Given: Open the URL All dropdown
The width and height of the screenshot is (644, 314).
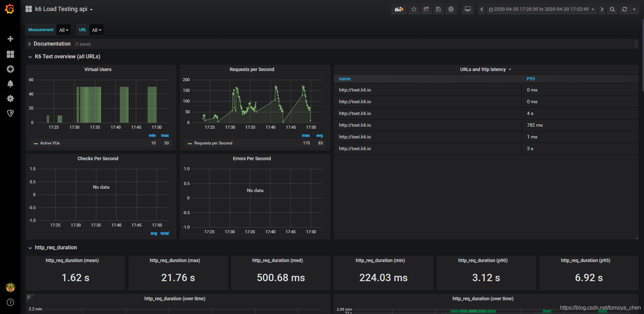Looking at the screenshot, I should pos(97,30).
